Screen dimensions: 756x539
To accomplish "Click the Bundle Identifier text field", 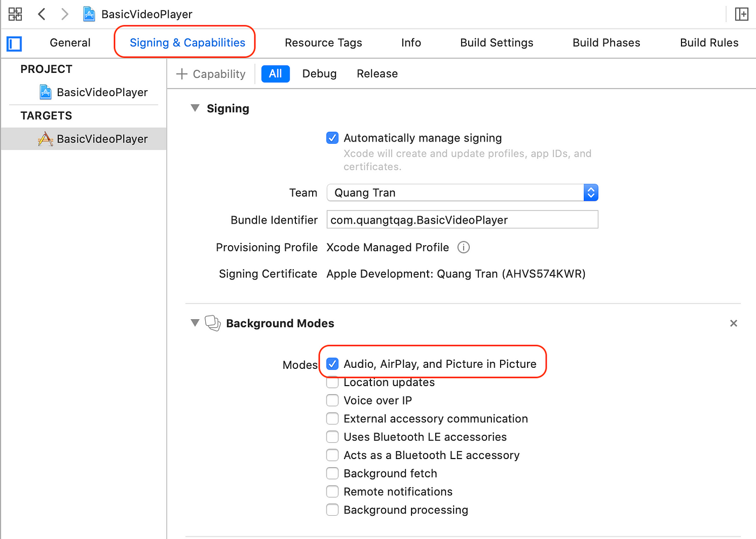I will [x=462, y=220].
